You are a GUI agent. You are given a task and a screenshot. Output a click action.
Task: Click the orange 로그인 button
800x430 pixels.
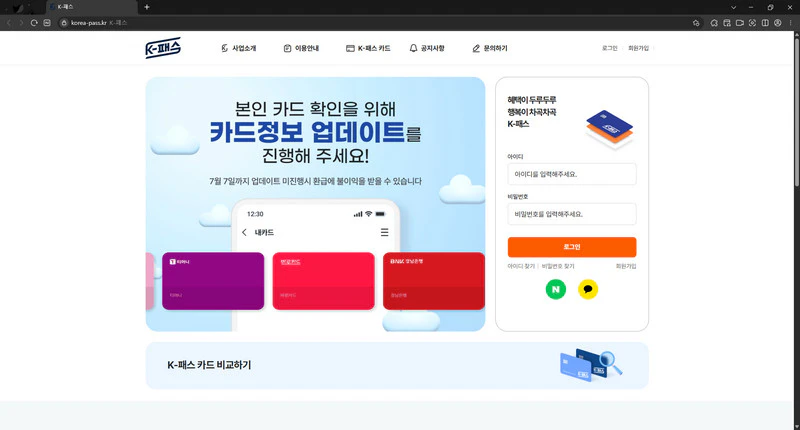click(x=571, y=247)
